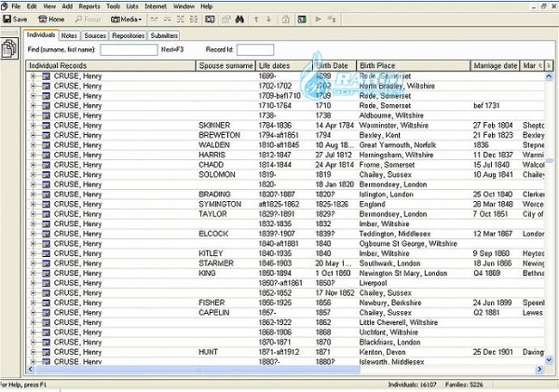559x392 pixels.
Task: Expand Henry Cruse record with spouse Brewerton
Action: [x=34, y=135]
